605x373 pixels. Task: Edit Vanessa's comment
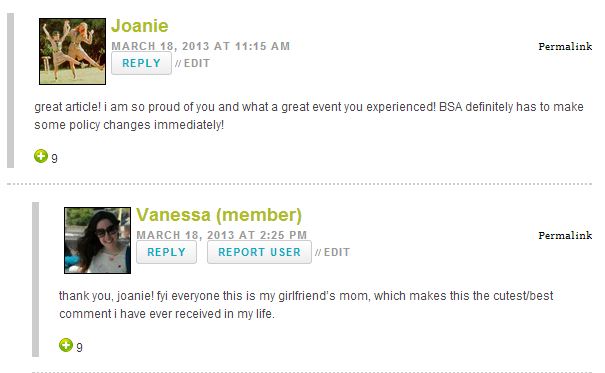337,252
